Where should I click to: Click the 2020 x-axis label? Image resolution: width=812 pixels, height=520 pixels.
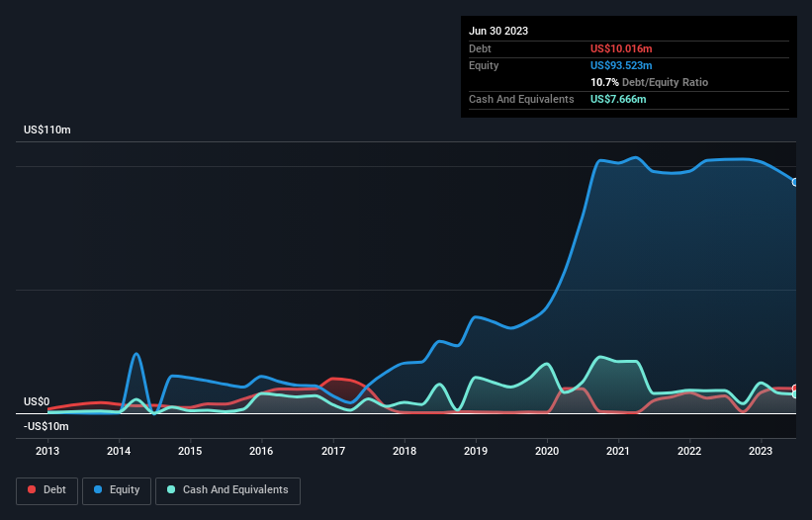click(x=547, y=451)
